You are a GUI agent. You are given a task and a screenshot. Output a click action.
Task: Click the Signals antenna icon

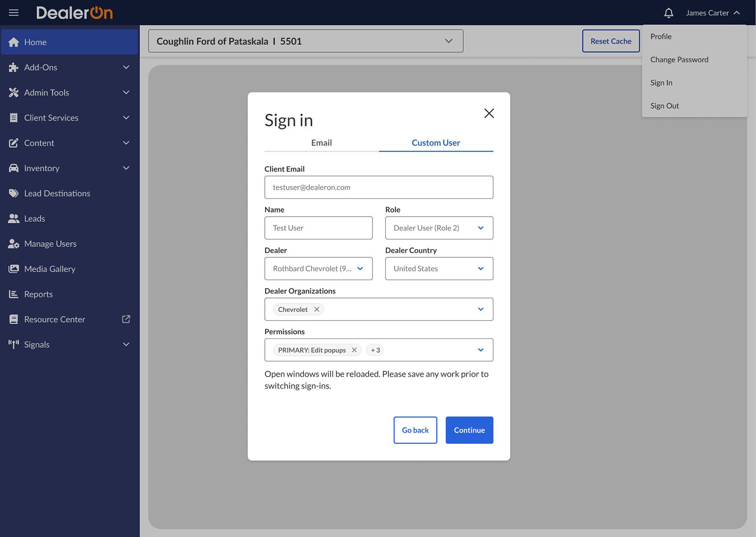14,344
